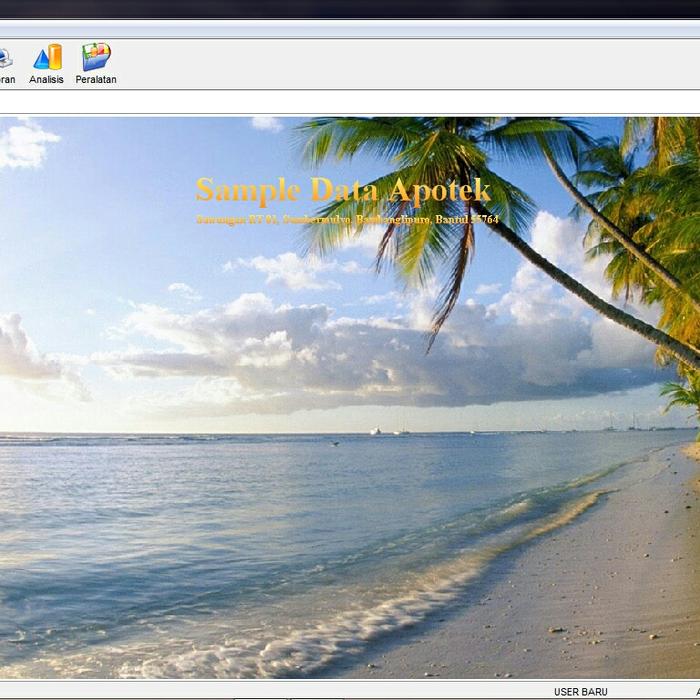
Task: Open the Analisis toolbar icon
Action: [47, 57]
